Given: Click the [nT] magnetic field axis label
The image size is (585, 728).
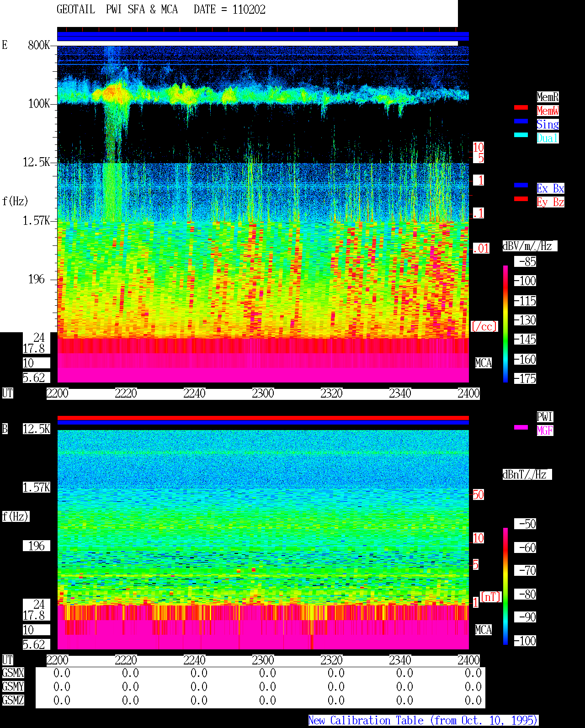Looking at the screenshot, I should (x=491, y=597).
